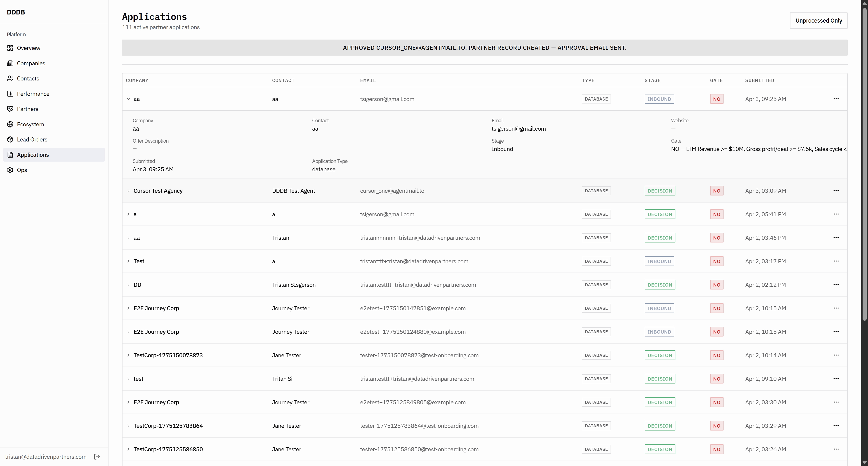Expand the DD application row
Image resolution: width=868 pixels, height=466 pixels.
tap(128, 285)
